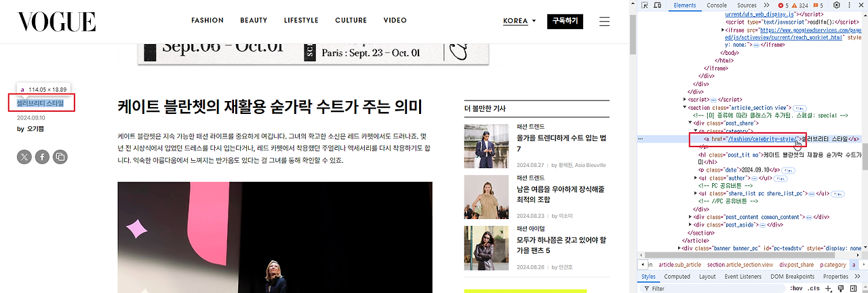868x293 pixels.
Task: Open the 셀러브리티 스타일 category link
Action: click(41, 103)
